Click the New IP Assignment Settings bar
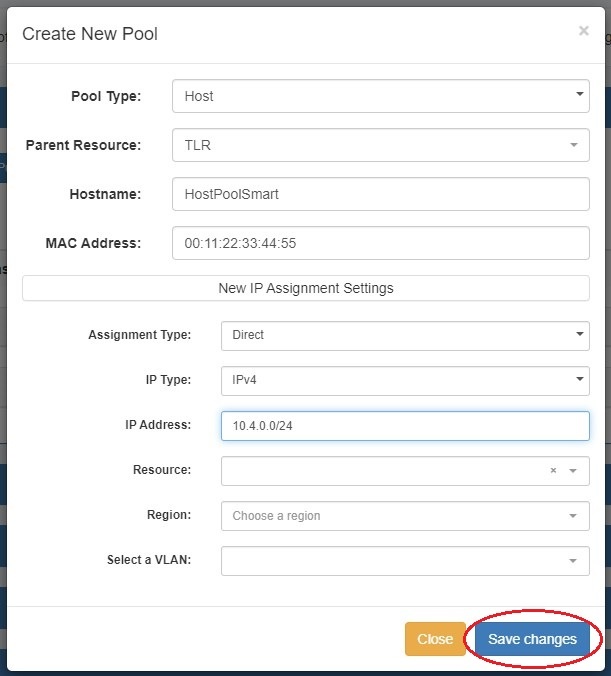The height and width of the screenshot is (676, 611). point(306,288)
